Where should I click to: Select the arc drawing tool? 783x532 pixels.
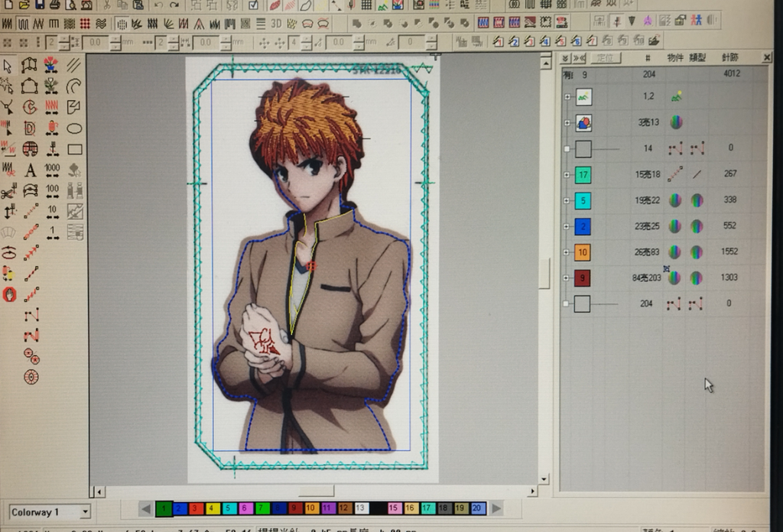(x=74, y=86)
